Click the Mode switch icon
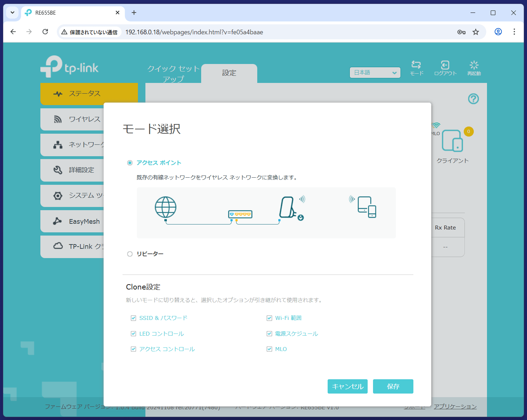Screen dimensions: 527x420 pos(416,65)
